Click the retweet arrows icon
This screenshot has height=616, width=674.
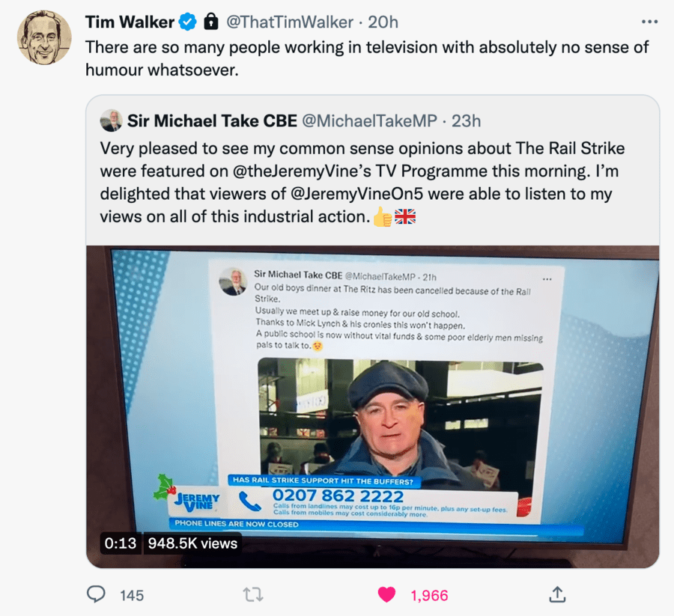click(x=253, y=595)
